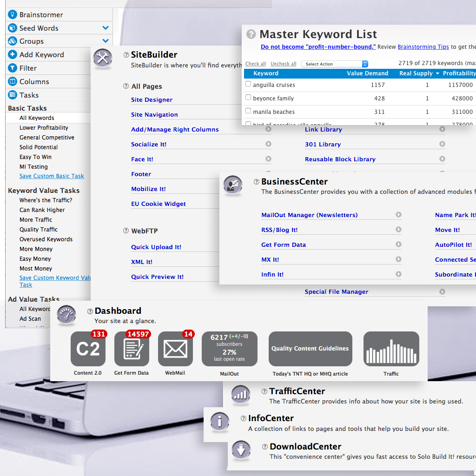476x476 pixels.
Task: Select the beyonce family checkbox
Action: coord(248,98)
